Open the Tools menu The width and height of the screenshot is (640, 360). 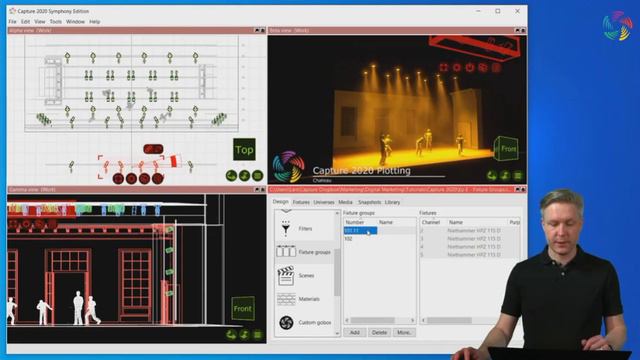[56, 22]
